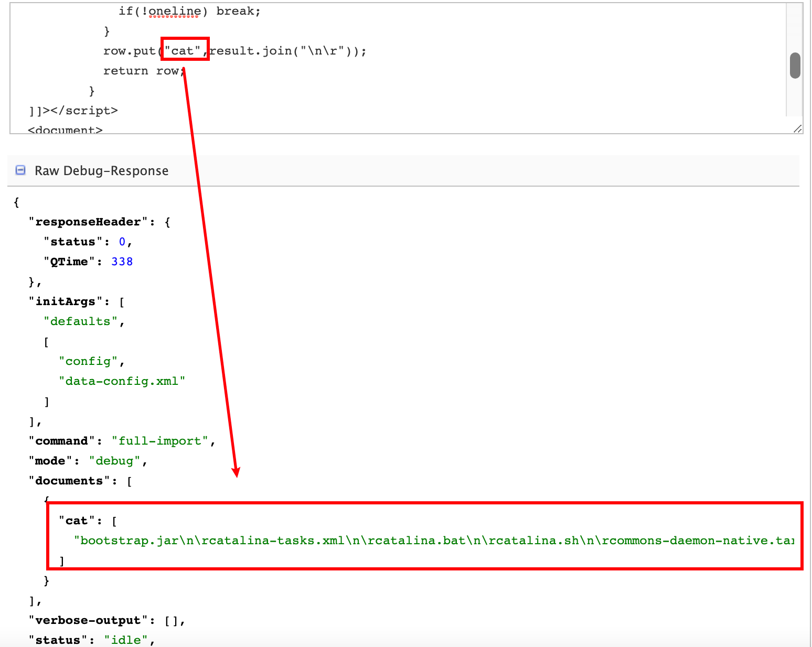Collapse the Raw Debug-Response section
Image resolution: width=812 pixels, height=647 pixels.
tap(20, 170)
